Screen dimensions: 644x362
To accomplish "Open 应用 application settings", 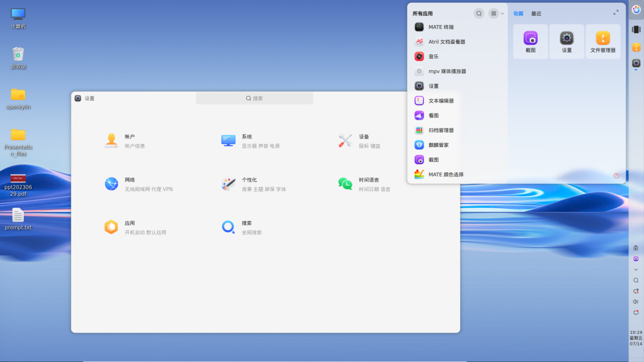I will tap(134, 227).
